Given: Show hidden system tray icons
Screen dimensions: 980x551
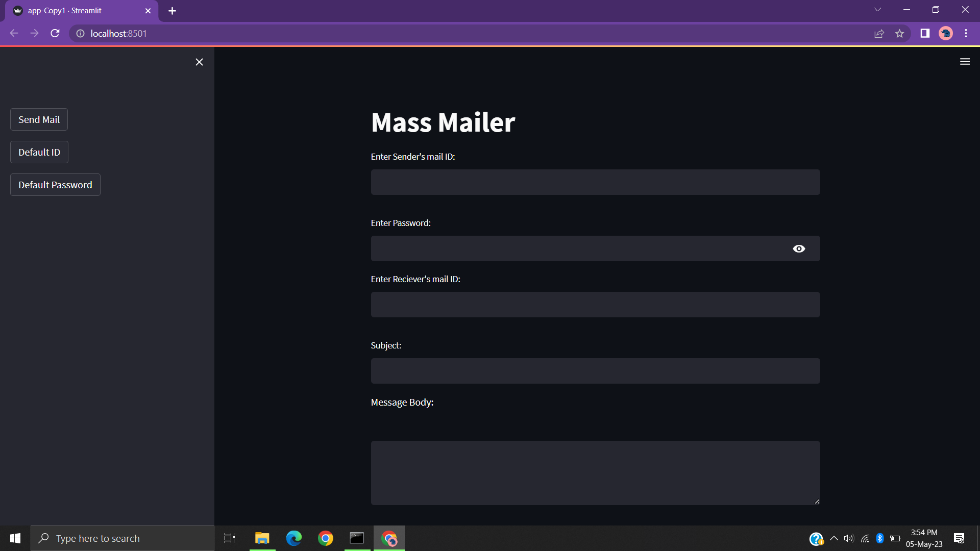Looking at the screenshot, I should tap(834, 538).
